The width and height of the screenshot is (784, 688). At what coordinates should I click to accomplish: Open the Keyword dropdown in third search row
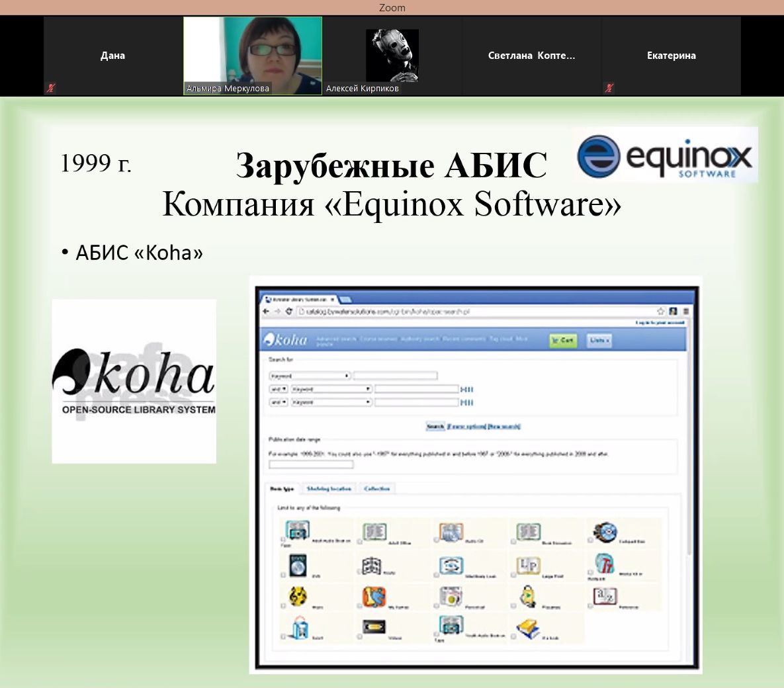click(x=331, y=402)
